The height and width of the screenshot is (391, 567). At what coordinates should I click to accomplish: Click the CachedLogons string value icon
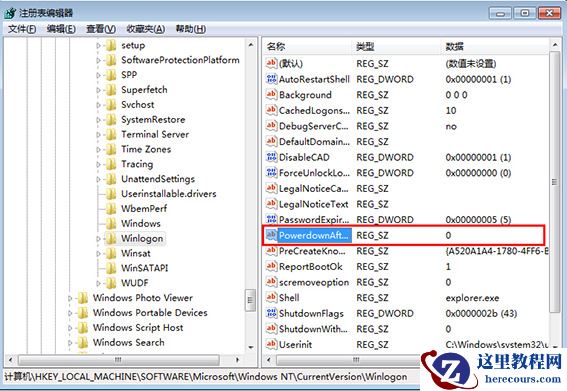(271, 110)
